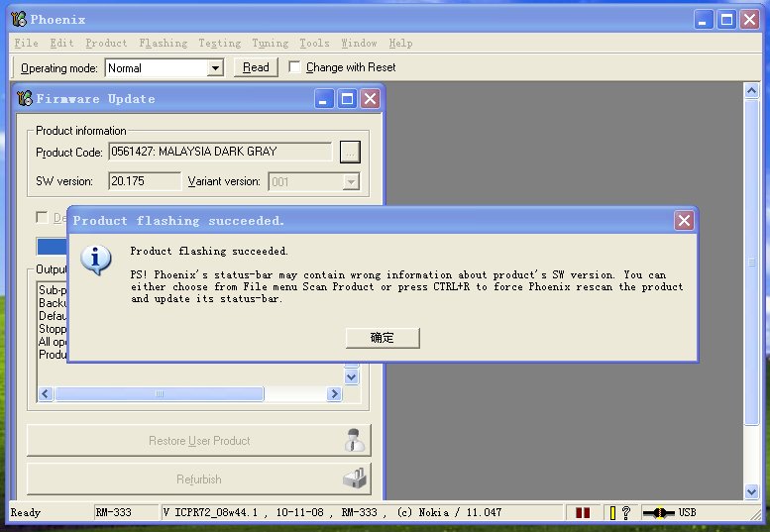Open the Flashing menu
The height and width of the screenshot is (532, 770).
(x=164, y=44)
